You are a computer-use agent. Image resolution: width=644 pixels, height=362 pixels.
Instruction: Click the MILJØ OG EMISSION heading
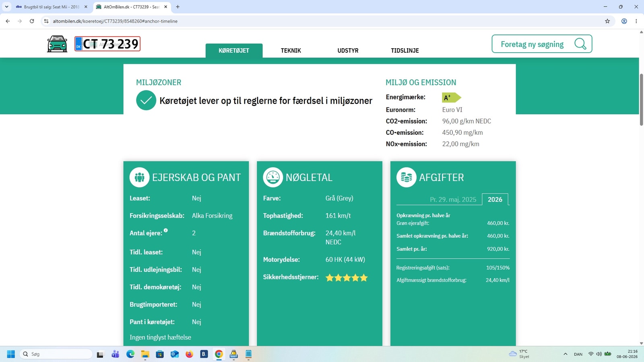(x=421, y=82)
